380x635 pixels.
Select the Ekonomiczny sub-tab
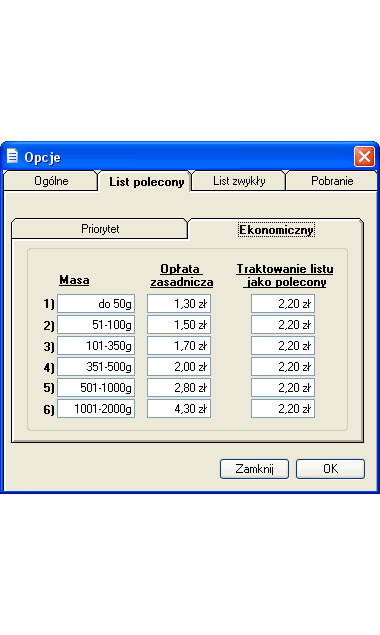coord(276,230)
